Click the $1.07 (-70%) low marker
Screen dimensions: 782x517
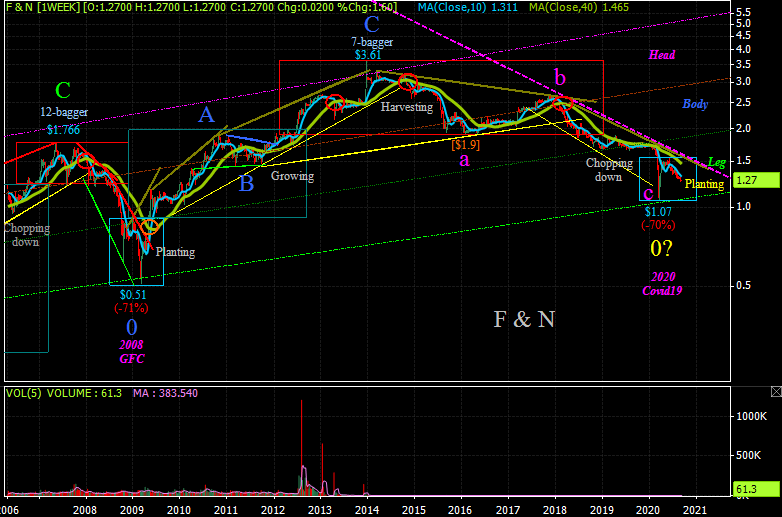[656, 218]
